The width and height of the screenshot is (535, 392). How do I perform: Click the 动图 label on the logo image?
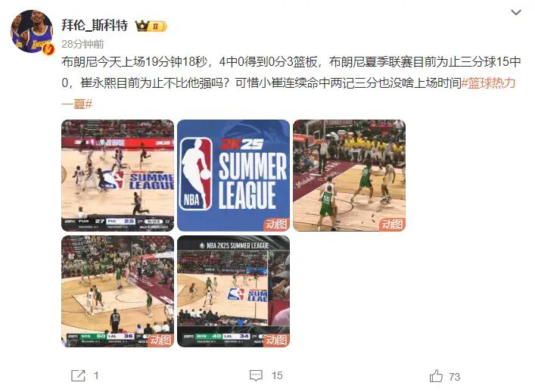tap(276, 224)
